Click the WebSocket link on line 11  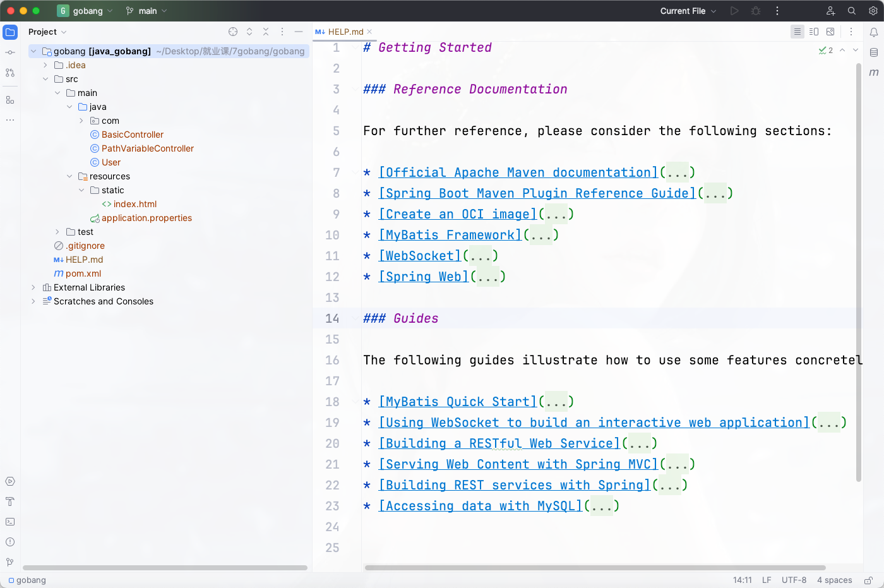[420, 256]
